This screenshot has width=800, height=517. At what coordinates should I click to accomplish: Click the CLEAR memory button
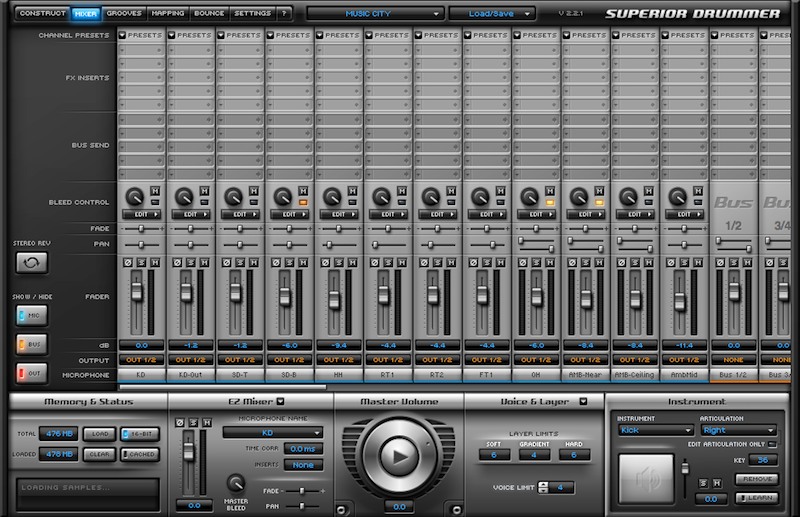tap(100, 454)
